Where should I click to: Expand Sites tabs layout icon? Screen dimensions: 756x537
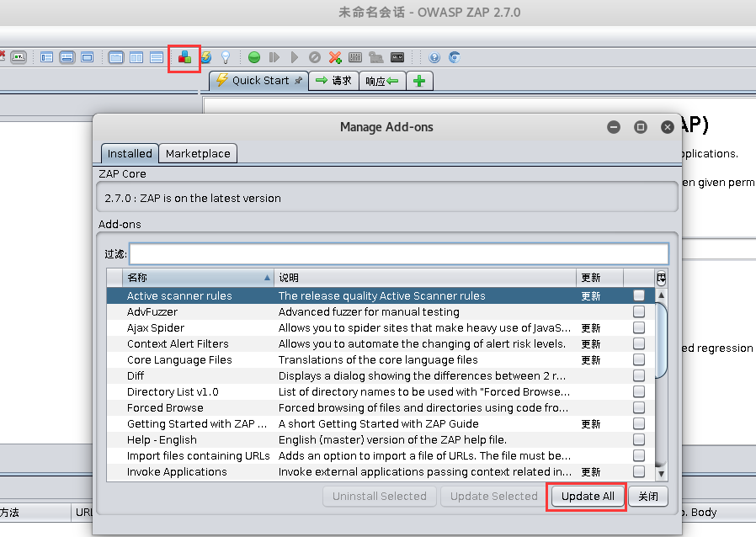click(47, 57)
